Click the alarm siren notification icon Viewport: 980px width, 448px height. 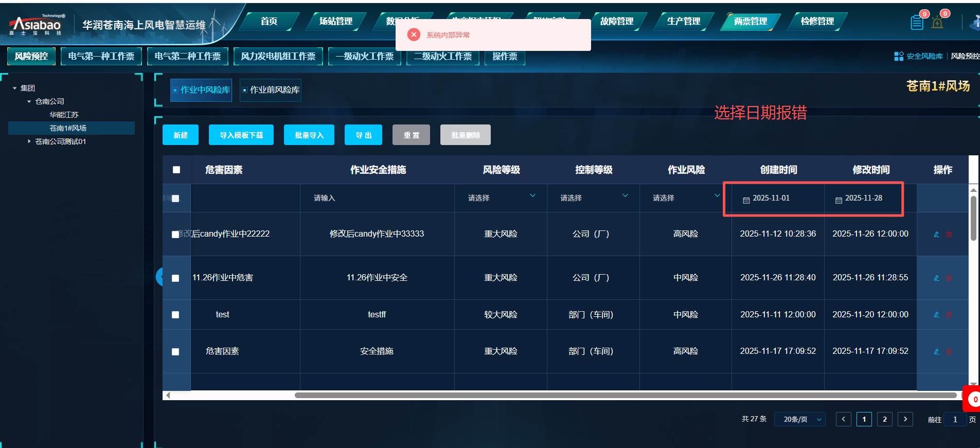(x=937, y=23)
